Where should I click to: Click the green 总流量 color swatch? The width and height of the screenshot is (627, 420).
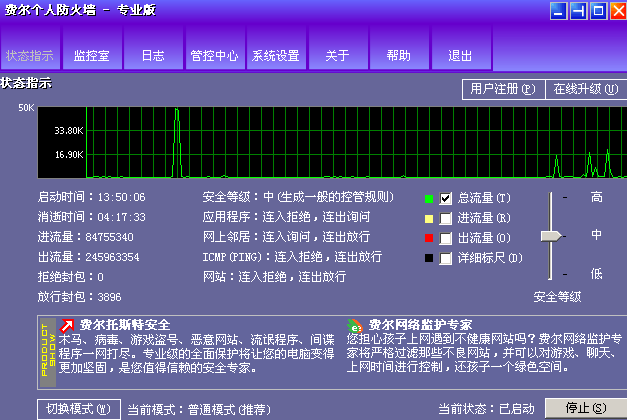click(429, 198)
